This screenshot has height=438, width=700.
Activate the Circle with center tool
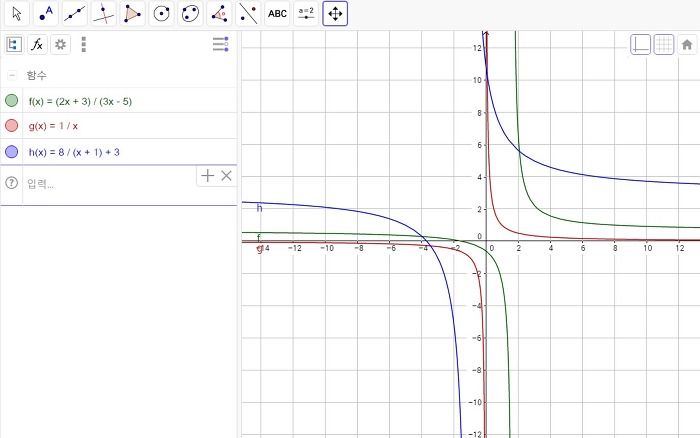[x=161, y=14]
